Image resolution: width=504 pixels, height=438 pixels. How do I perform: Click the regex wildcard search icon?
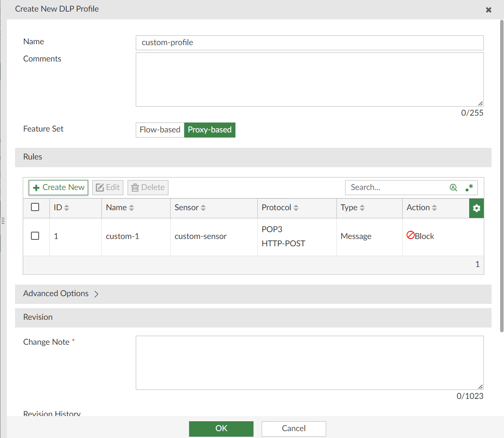pyautogui.click(x=469, y=187)
